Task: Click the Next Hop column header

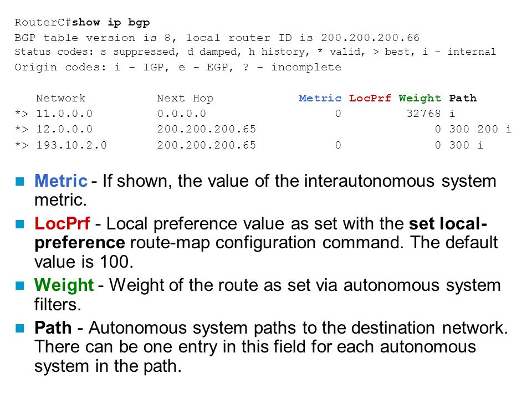Action: [x=185, y=99]
